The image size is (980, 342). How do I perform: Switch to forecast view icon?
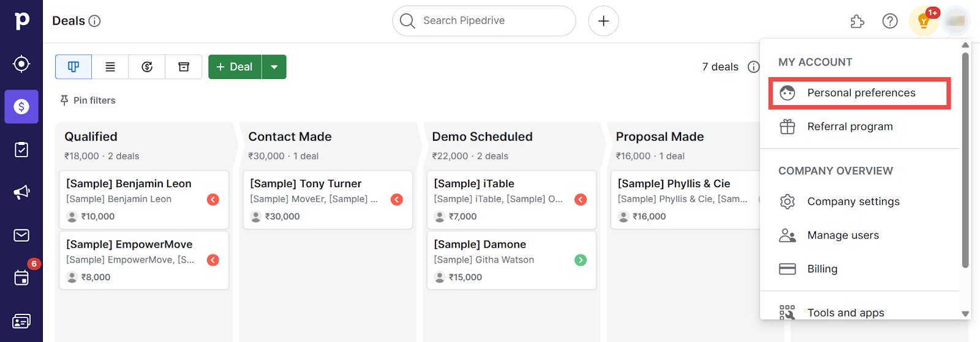coord(147,67)
